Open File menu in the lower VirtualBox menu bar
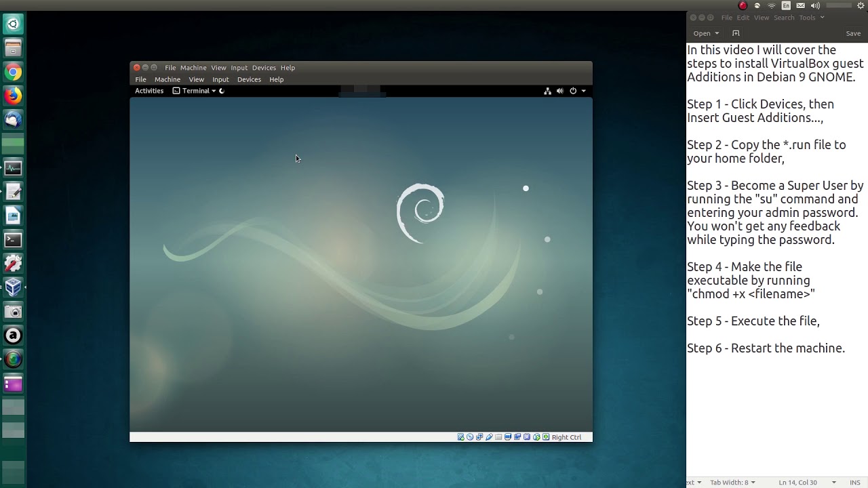 pos(140,79)
